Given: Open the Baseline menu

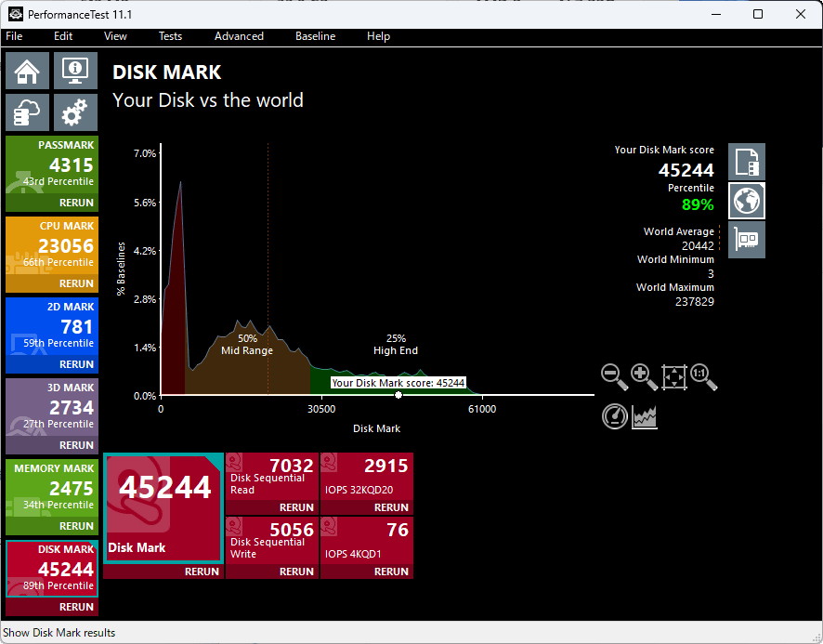Looking at the screenshot, I should point(315,36).
